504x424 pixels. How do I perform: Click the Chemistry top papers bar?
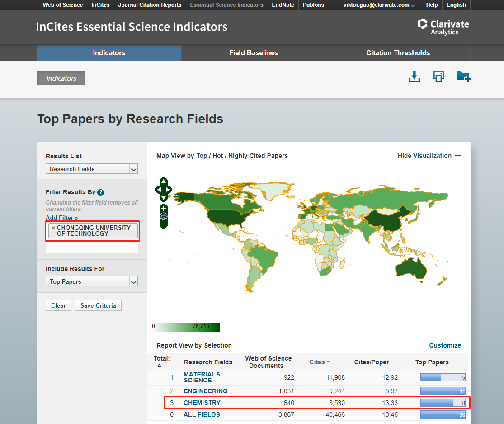pyautogui.click(x=443, y=403)
